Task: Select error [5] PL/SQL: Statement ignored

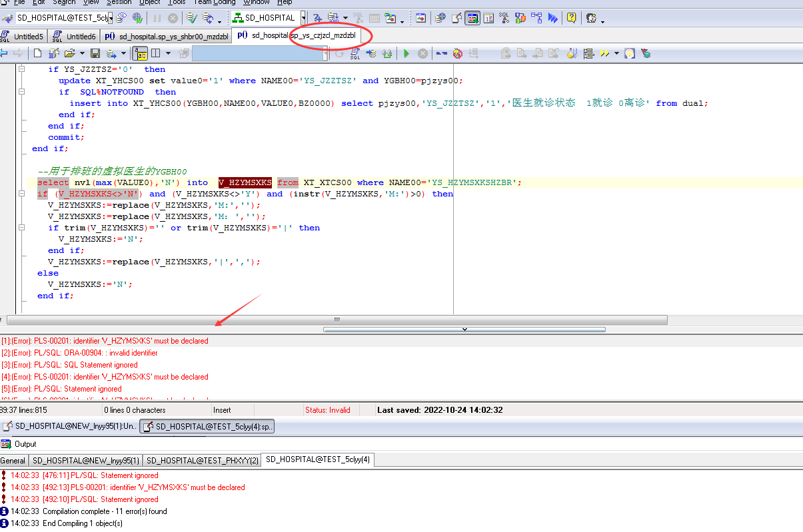Action: [61, 389]
